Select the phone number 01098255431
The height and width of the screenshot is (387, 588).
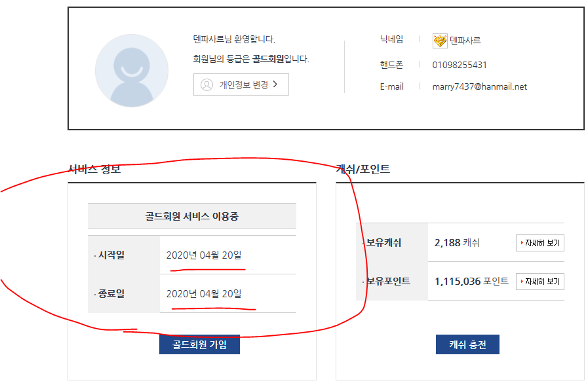click(x=460, y=65)
